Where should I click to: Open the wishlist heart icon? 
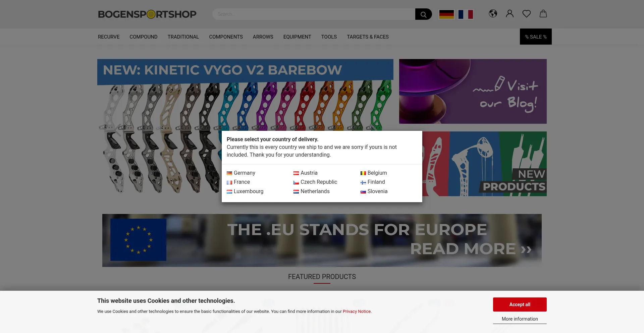click(x=526, y=14)
